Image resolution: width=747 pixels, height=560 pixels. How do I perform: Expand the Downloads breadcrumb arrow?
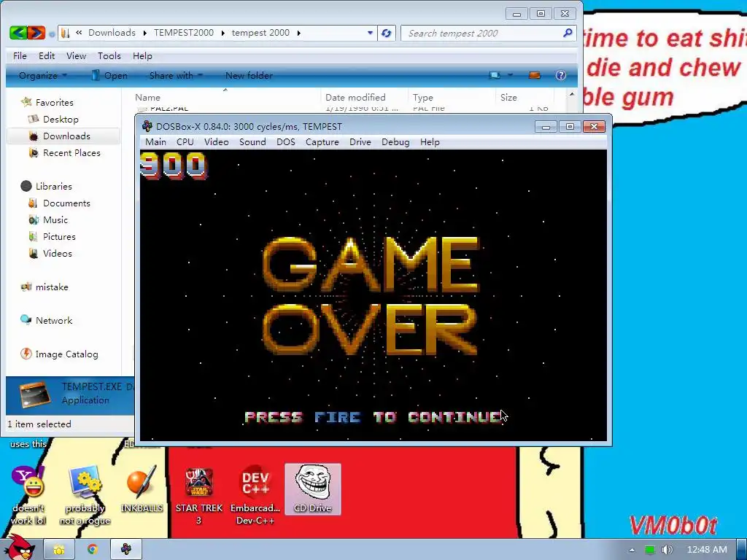pos(144,33)
